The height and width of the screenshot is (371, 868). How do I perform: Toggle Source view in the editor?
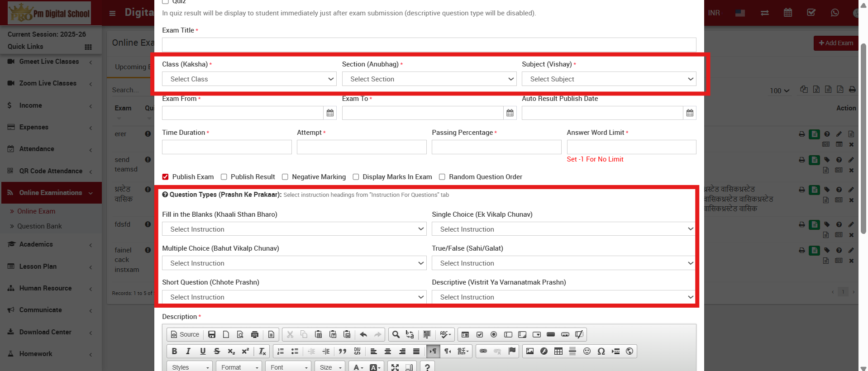(185, 334)
